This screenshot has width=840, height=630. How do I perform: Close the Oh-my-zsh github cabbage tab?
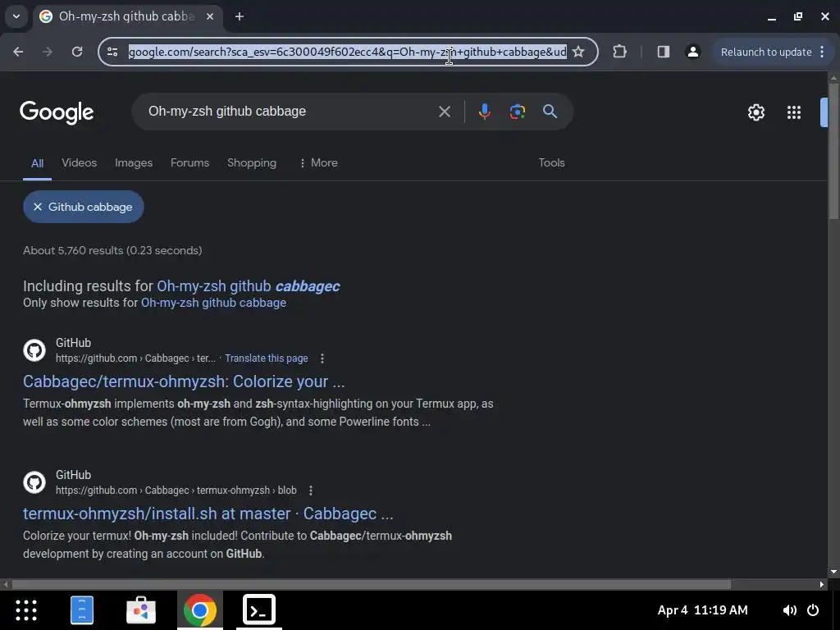tap(210, 16)
